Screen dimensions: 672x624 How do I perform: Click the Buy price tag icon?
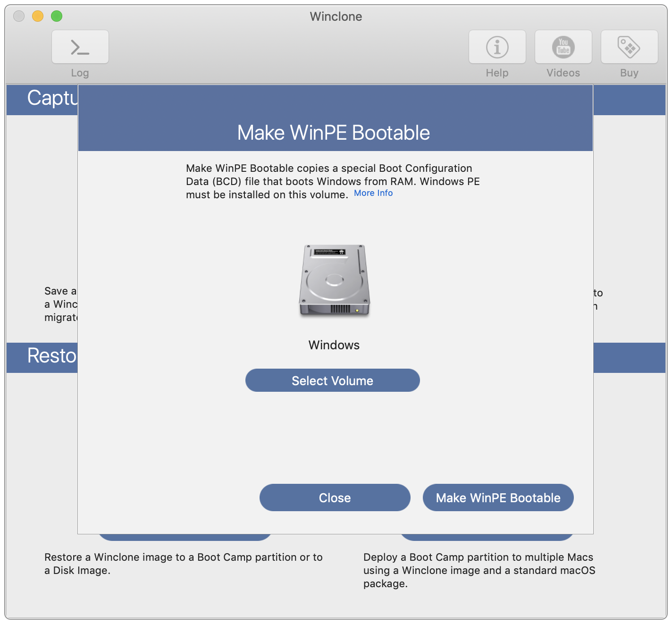630,47
